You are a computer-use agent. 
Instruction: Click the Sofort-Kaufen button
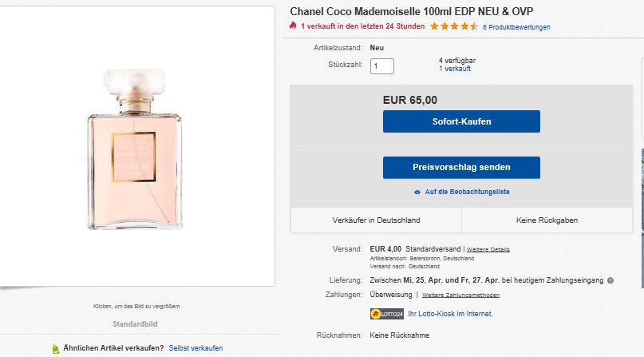[x=461, y=121]
